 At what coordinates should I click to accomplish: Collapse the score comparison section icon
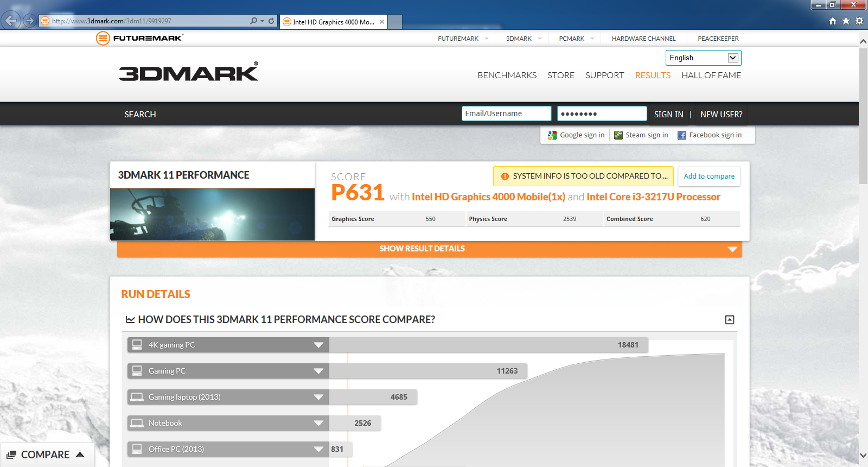[730, 320]
